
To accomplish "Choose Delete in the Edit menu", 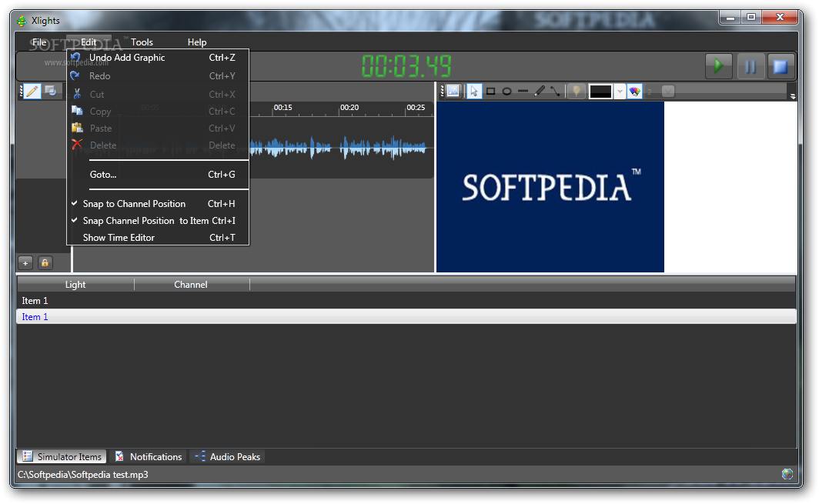I will click(x=158, y=145).
